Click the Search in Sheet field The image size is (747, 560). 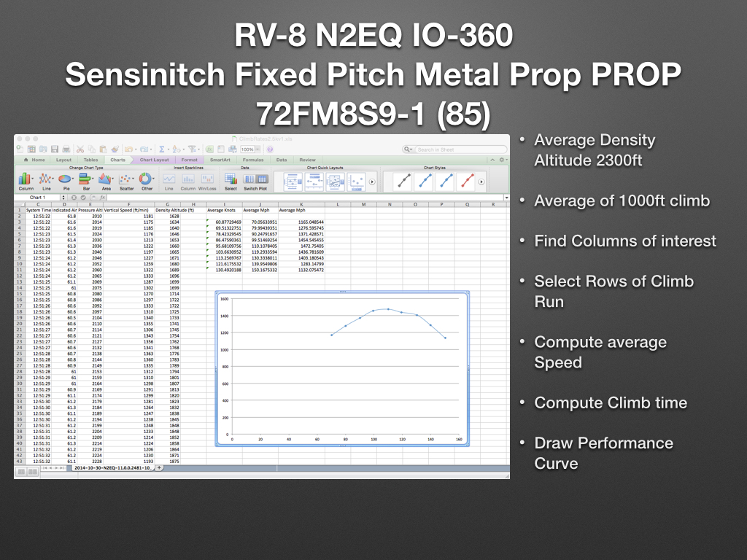click(x=452, y=149)
